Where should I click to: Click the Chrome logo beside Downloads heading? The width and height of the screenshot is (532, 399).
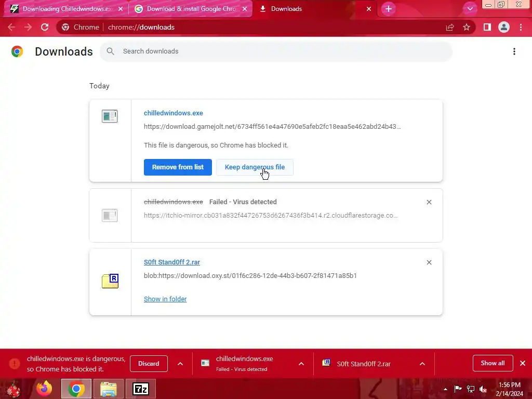[17, 51]
